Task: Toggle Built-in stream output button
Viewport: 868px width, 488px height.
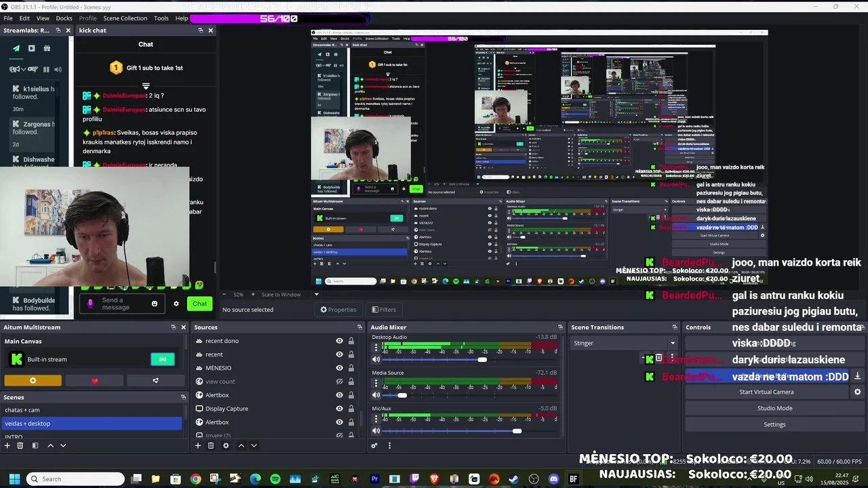Action: pyautogui.click(x=163, y=359)
